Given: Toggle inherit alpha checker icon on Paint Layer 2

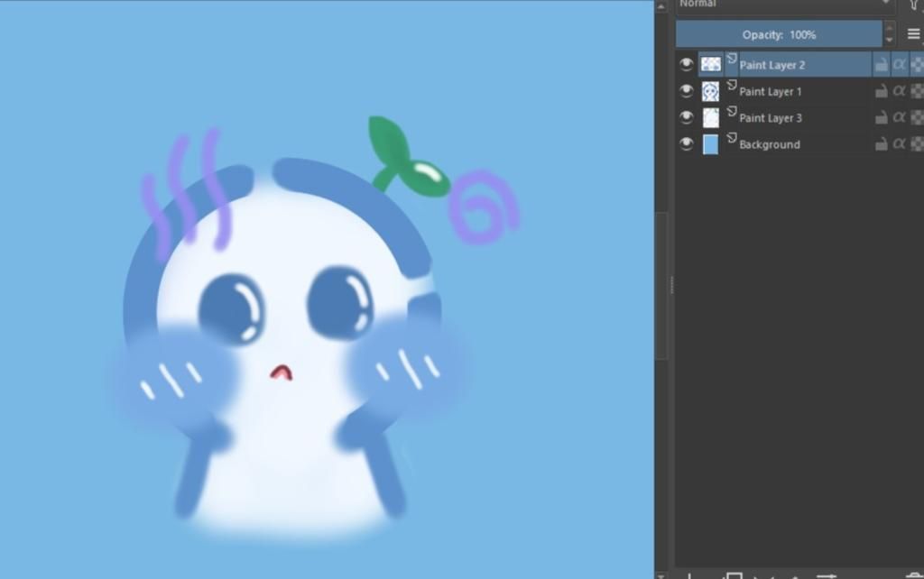Looking at the screenshot, I should (918, 64).
